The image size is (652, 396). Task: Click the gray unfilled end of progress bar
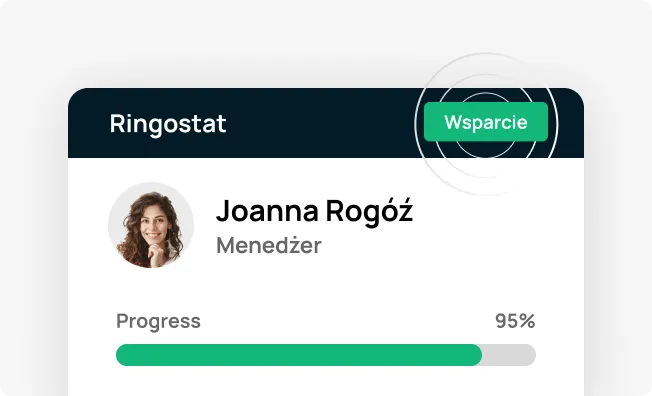(509, 355)
